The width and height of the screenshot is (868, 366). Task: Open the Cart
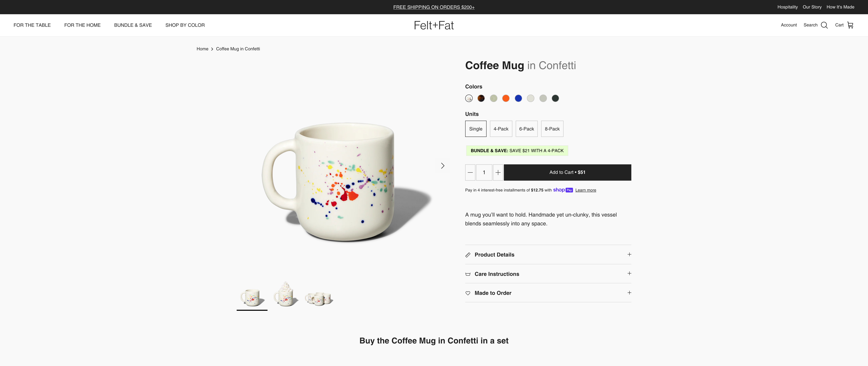point(845,25)
